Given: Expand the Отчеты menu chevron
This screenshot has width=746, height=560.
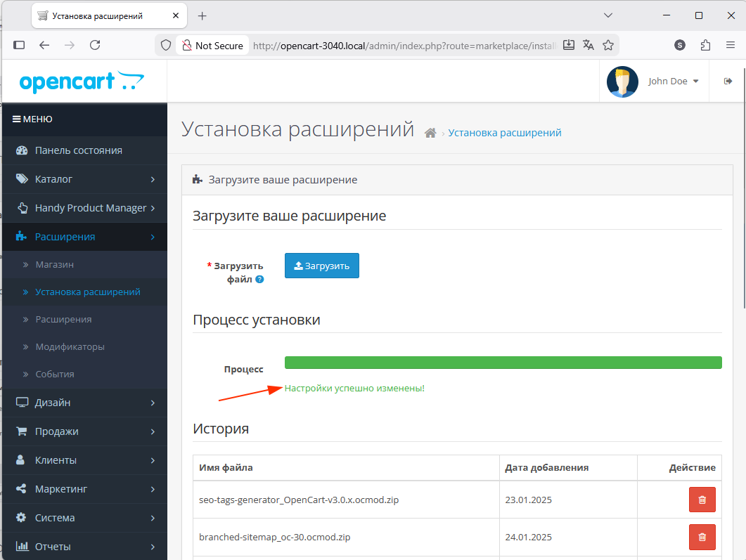Looking at the screenshot, I should (x=153, y=547).
